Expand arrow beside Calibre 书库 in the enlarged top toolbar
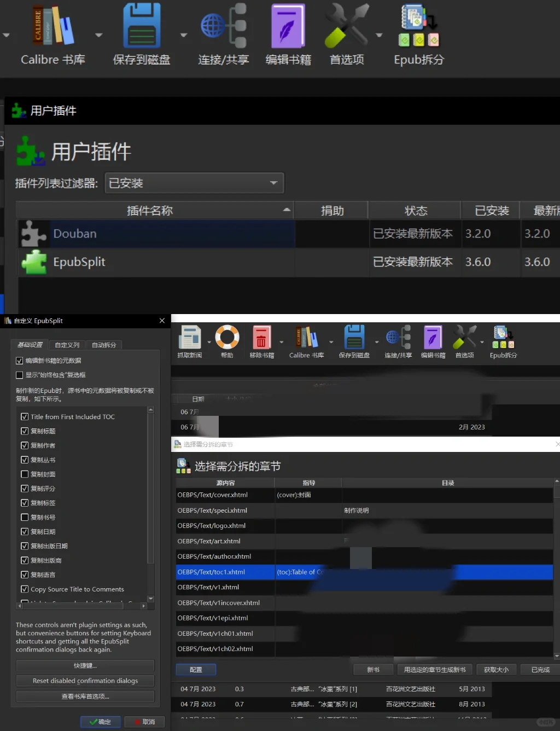The width and height of the screenshot is (560, 731). coord(99,36)
